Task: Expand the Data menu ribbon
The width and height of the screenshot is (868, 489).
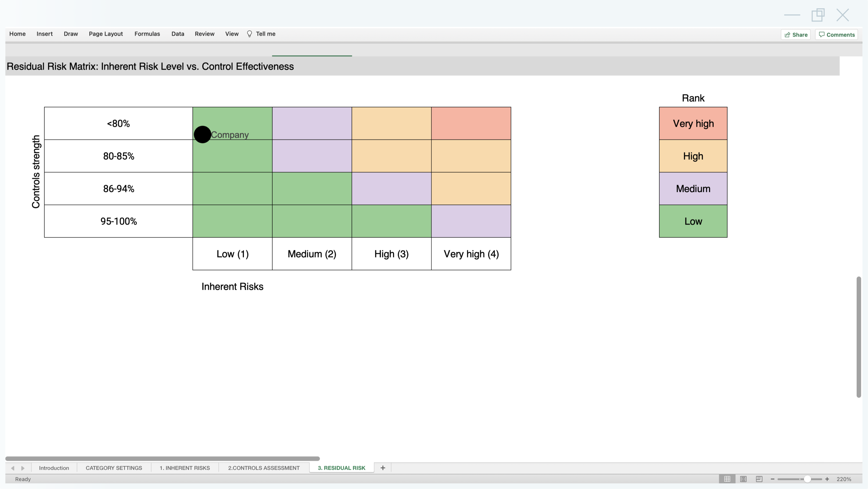Action: pos(178,33)
